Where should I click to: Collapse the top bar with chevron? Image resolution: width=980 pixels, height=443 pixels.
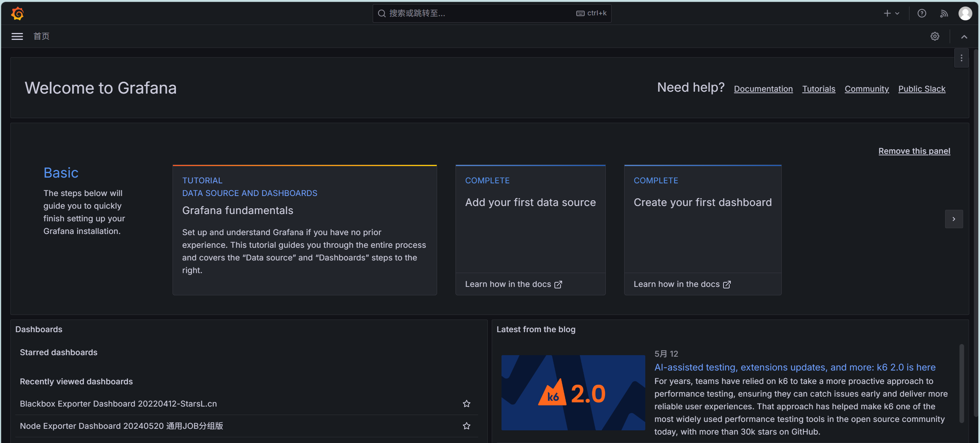click(964, 37)
